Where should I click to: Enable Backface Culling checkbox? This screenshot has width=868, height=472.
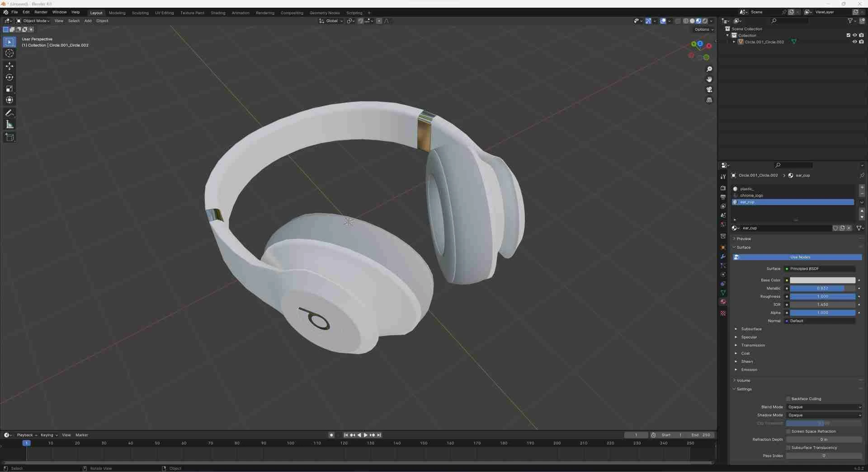tap(788, 399)
